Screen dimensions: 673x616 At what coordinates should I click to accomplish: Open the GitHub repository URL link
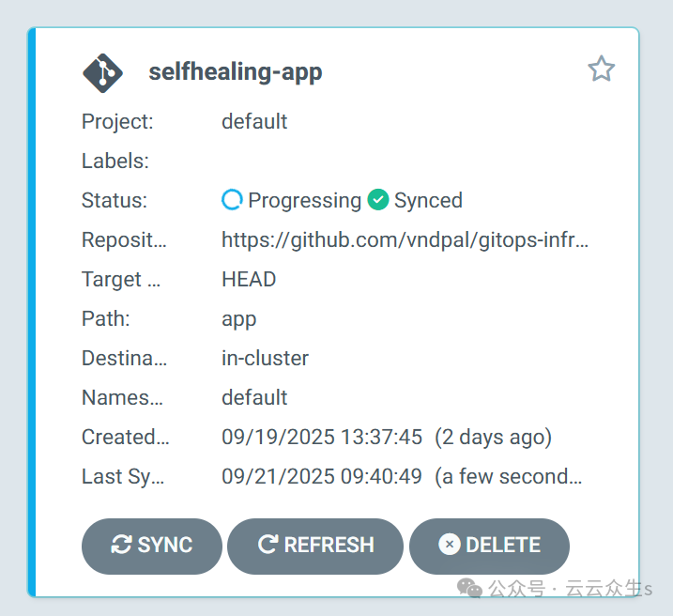[405, 239]
